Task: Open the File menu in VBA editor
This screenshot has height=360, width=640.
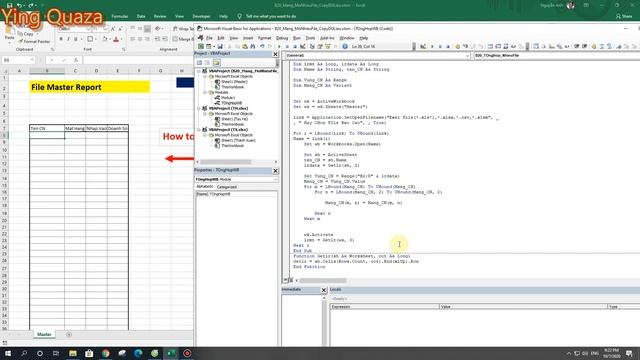Action: (209, 38)
